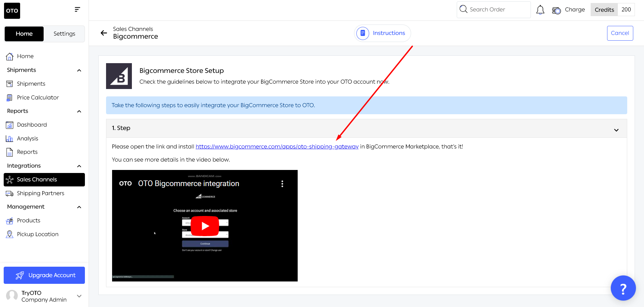Click the BigCommerce logo image
644x307 pixels.
[119, 76]
